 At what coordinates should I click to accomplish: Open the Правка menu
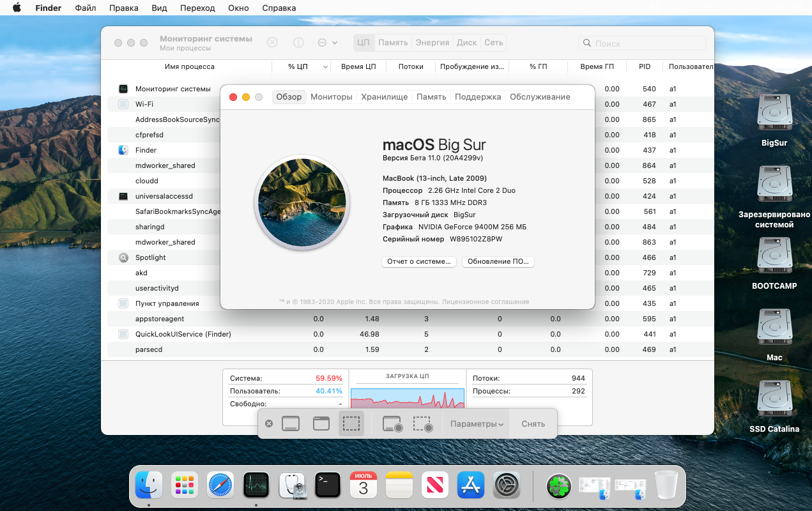pos(124,8)
